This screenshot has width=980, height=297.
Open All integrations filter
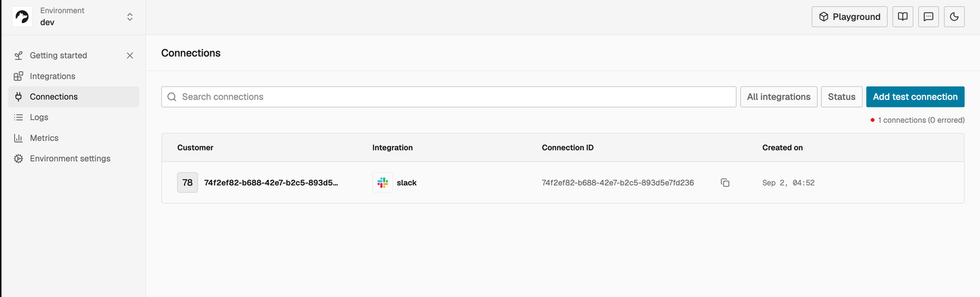click(779, 97)
